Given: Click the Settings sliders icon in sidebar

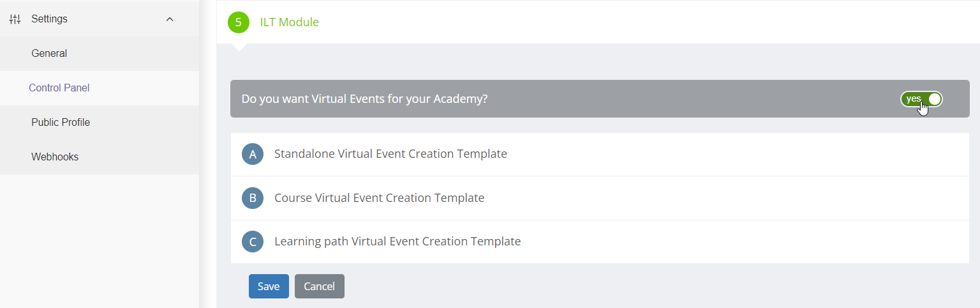Looking at the screenshot, I should click(15, 19).
